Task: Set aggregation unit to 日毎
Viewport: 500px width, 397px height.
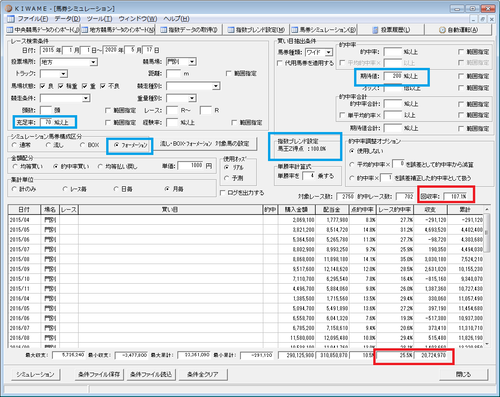Action: coord(116,189)
